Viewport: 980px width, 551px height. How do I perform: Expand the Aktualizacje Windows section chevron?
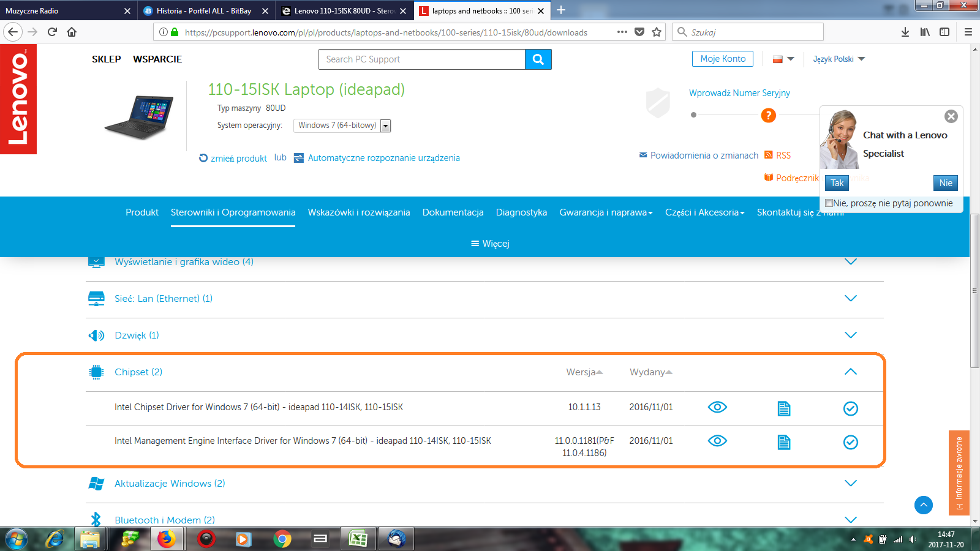[851, 483]
